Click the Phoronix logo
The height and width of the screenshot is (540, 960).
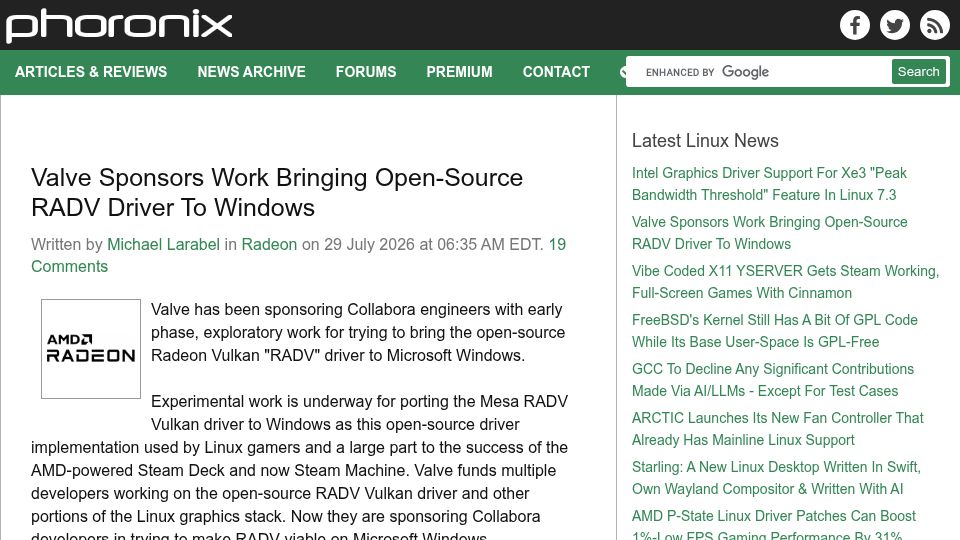tap(119, 26)
